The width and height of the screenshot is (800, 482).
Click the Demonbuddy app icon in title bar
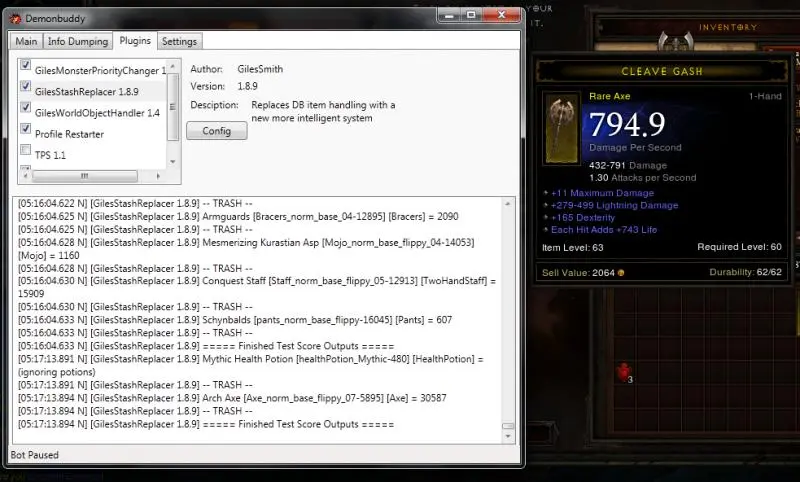tap(16, 19)
